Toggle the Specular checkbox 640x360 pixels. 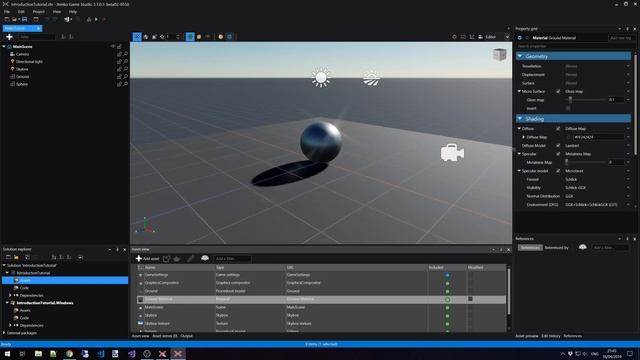[558, 154]
